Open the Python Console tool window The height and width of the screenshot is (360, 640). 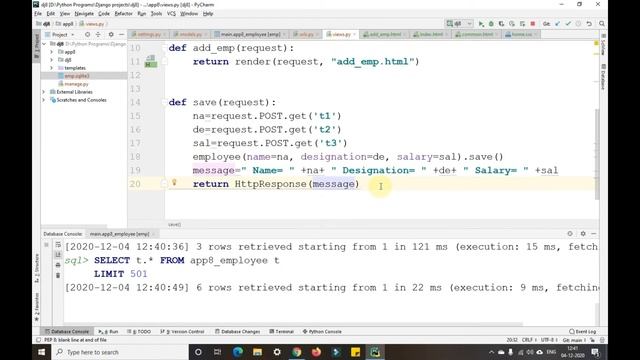(322, 331)
